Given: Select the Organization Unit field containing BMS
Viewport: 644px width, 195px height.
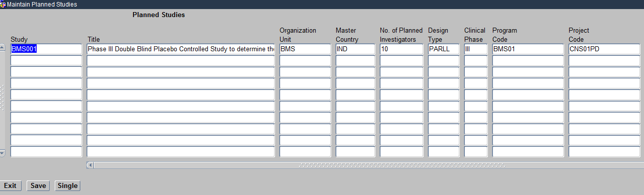Looking at the screenshot, I should tap(305, 49).
